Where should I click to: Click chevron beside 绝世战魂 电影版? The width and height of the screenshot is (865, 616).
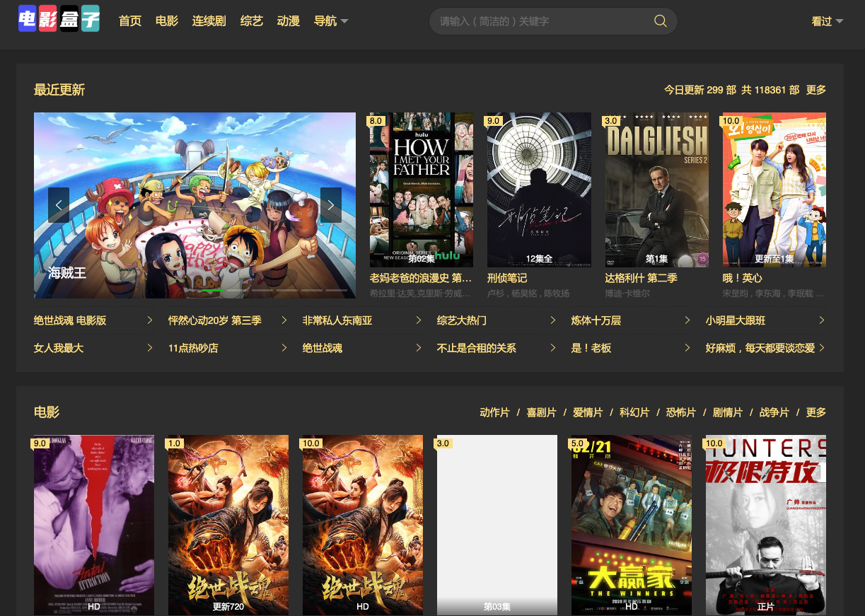tap(150, 320)
